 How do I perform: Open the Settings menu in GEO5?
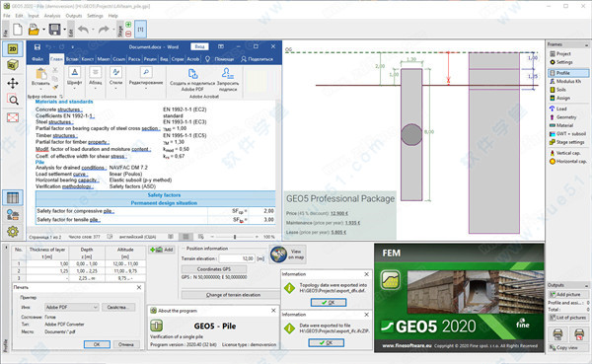click(x=95, y=16)
